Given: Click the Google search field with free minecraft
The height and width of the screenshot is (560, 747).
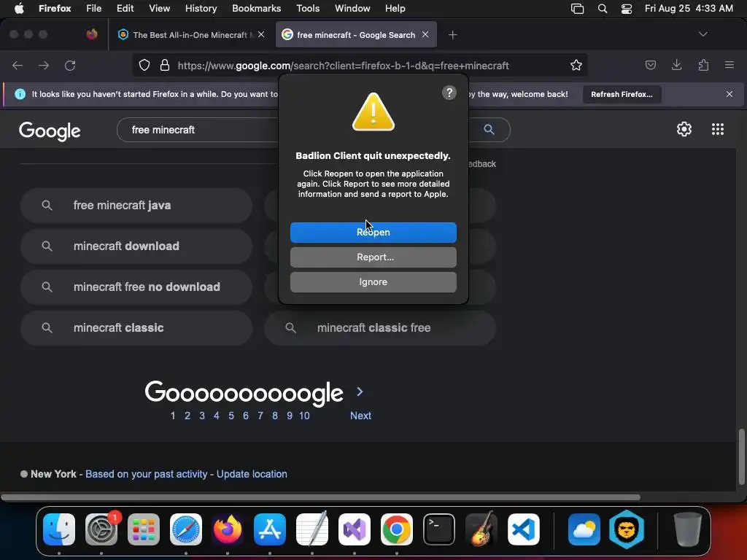Looking at the screenshot, I should (x=198, y=130).
